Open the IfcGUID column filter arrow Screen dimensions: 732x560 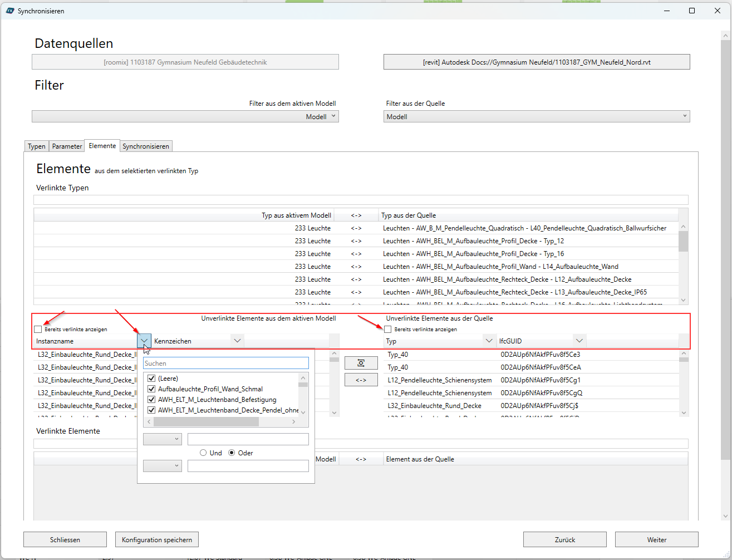click(579, 341)
